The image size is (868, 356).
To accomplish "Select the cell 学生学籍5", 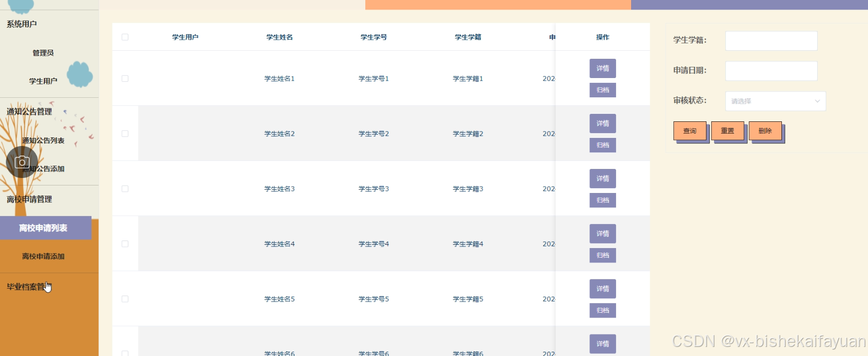I will (468, 299).
